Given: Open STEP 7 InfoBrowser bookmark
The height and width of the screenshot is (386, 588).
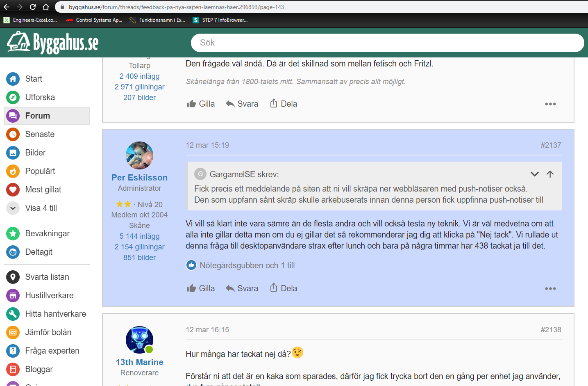Looking at the screenshot, I should click(x=220, y=20).
